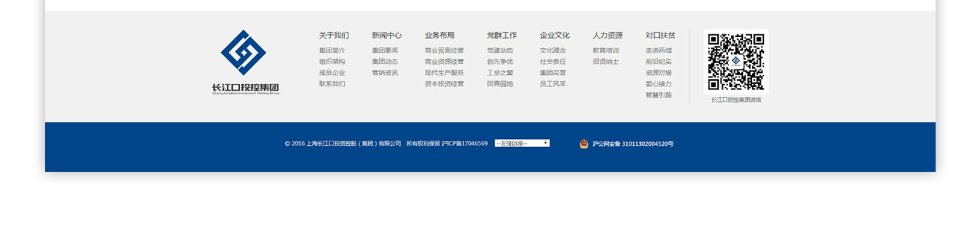This screenshot has width=980, height=234.
Task: Click the 长江口投控集团 logo
Action: 245,62
